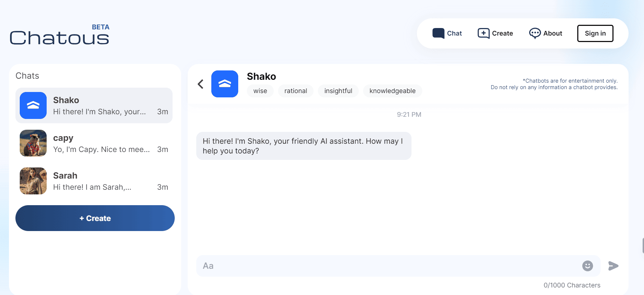
Task: Click Shako's blue avatar in the chat header
Action: coord(225,84)
